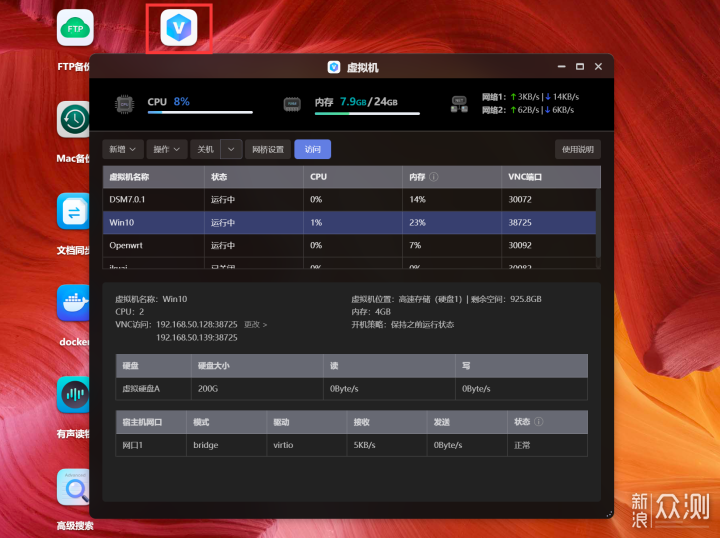720x538 pixels.
Task: Click the status column info icon
Action: tap(539, 422)
